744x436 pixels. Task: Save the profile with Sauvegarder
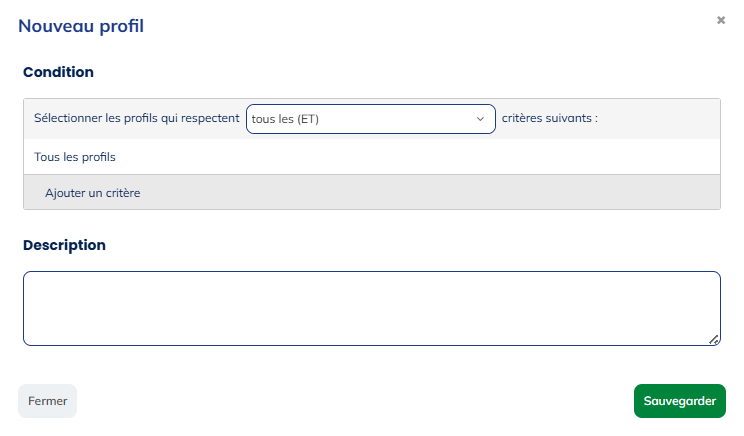679,401
